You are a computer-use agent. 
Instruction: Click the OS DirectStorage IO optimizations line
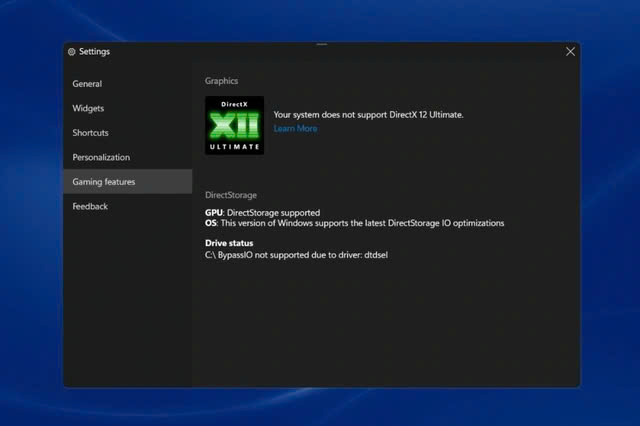click(354, 223)
